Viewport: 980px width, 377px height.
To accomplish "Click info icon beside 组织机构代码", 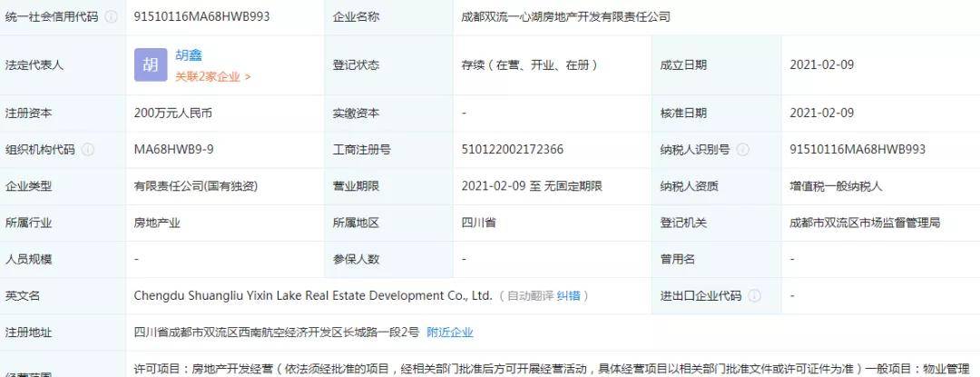I will click(x=88, y=149).
